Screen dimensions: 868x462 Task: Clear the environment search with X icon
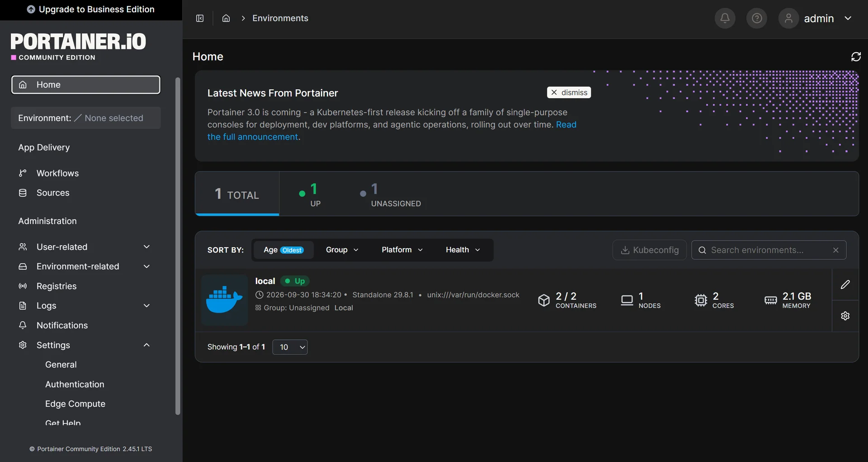836,250
